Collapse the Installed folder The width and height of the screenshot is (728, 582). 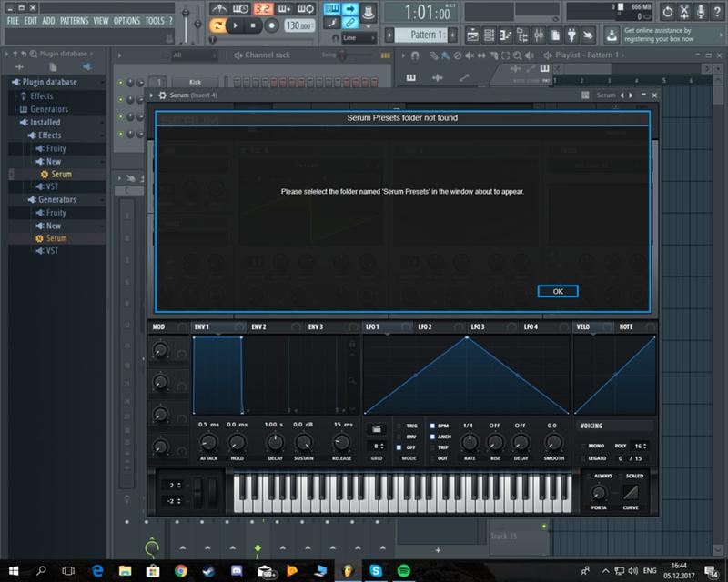pyautogui.click(x=45, y=122)
